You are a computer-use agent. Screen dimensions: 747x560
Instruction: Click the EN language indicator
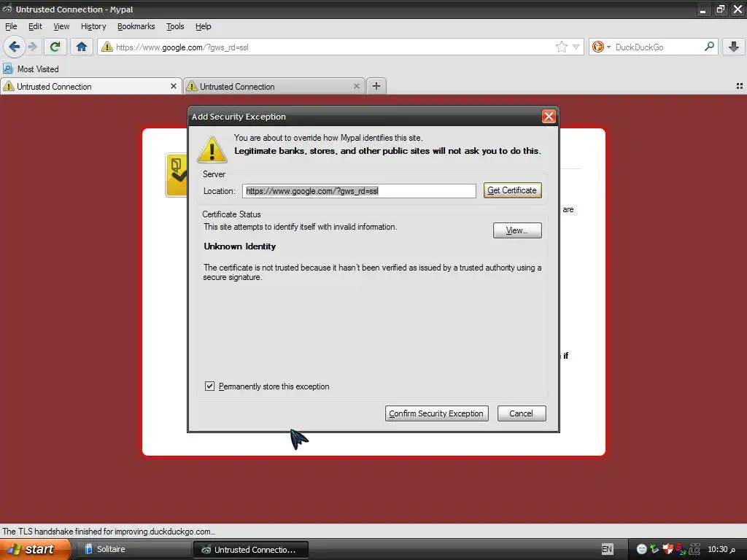pyautogui.click(x=607, y=549)
